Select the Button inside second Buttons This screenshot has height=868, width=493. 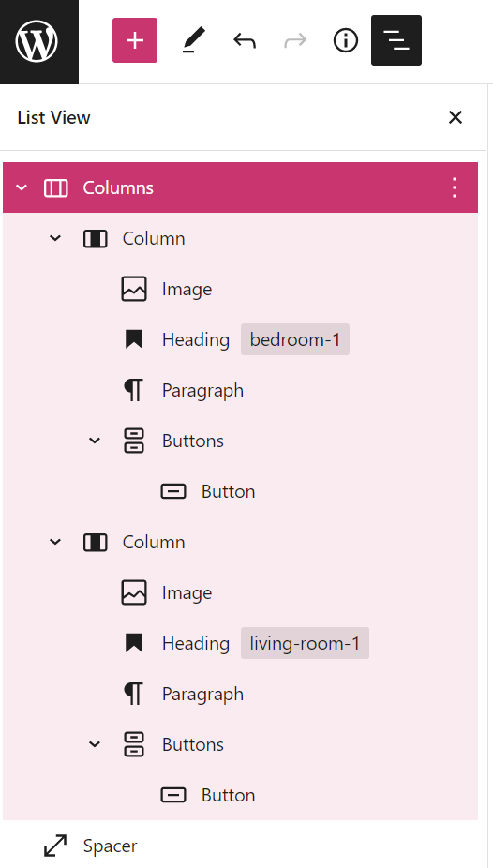pyautogui.click(x=240, y=795)
